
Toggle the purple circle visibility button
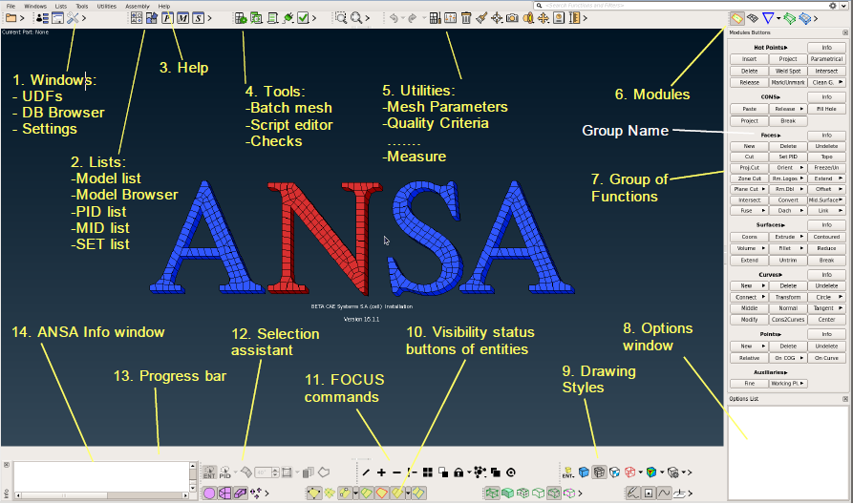point(209,493)
